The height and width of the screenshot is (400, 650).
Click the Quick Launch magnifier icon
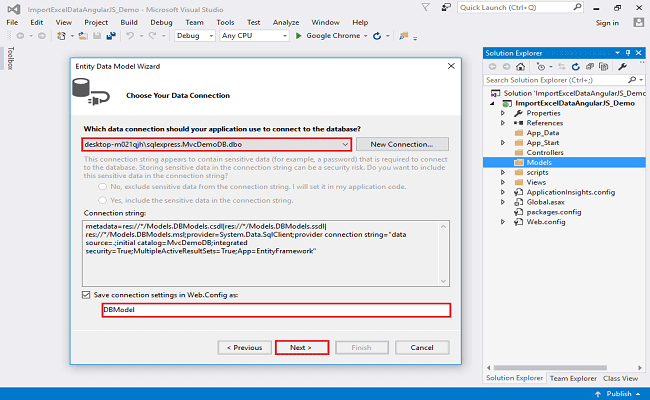coord(577,7)
